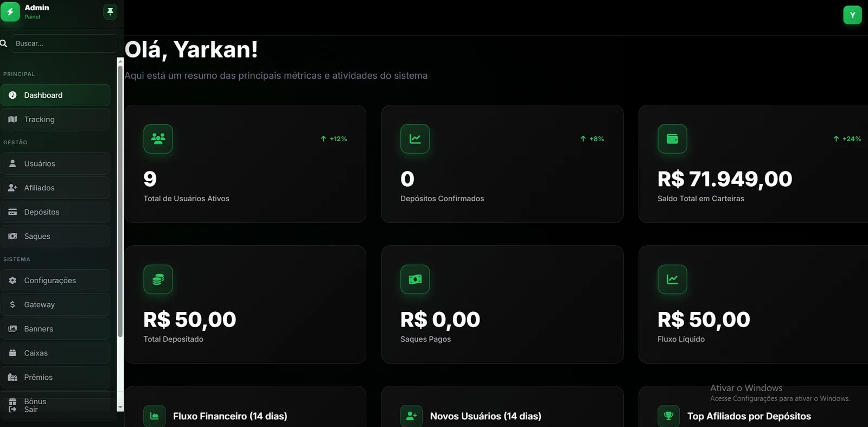Viewport: 868px width, 427px height.
Task: Click the search magnifier icon
Action: click(x=3, y=43)
